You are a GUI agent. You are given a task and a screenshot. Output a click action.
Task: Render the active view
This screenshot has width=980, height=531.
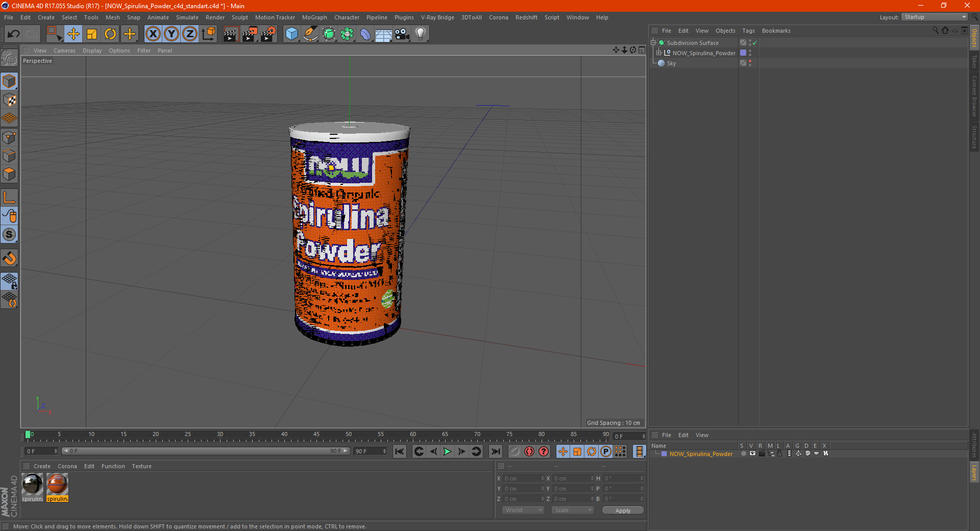coord(231,34)
